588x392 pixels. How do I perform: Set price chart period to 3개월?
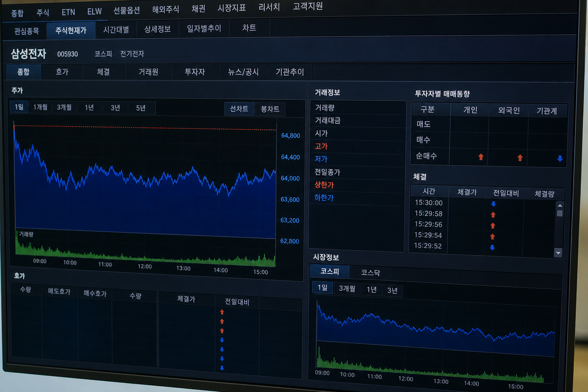click(64, 107)
